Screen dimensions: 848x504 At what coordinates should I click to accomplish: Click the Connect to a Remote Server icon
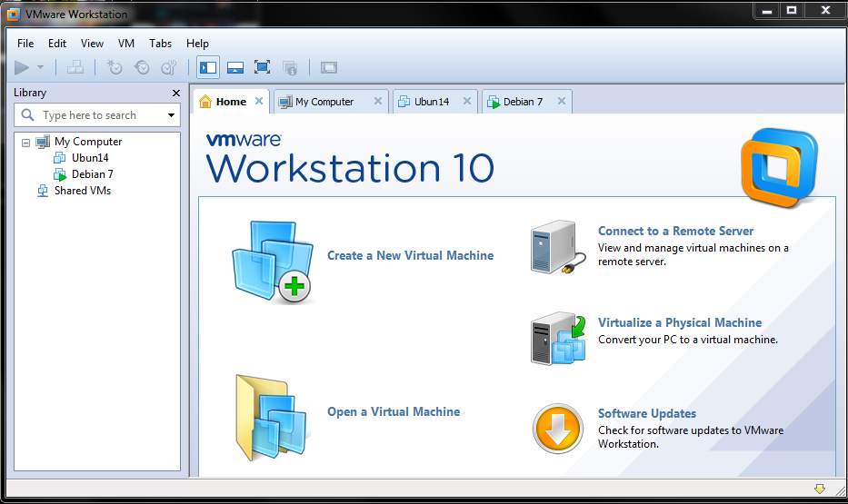558,247
